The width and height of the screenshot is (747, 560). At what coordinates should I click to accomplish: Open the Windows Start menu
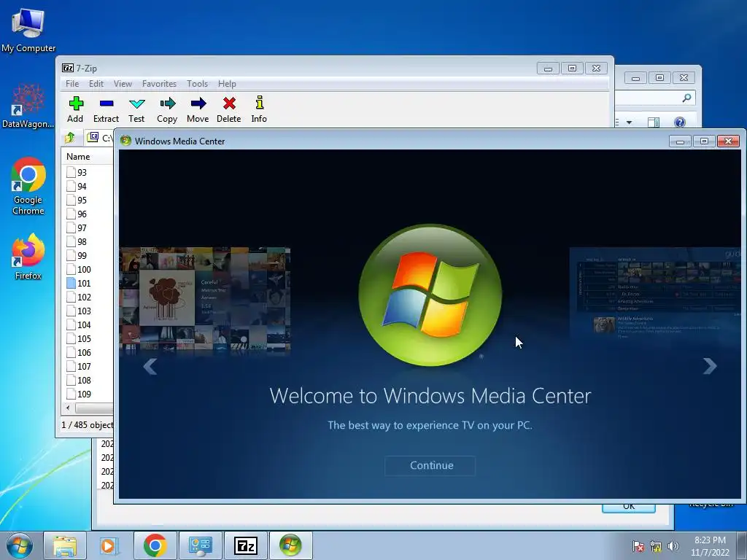click(x=20, y=545)
